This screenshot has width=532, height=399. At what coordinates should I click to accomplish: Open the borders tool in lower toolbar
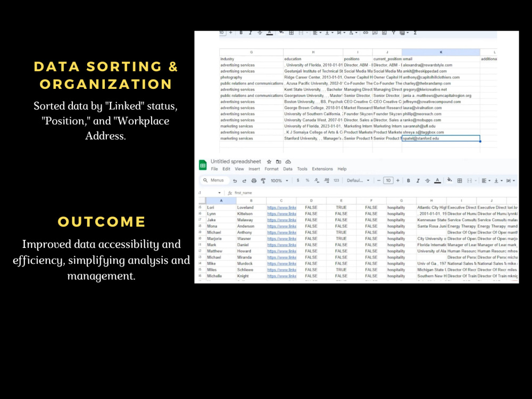(x=460, y=181)
